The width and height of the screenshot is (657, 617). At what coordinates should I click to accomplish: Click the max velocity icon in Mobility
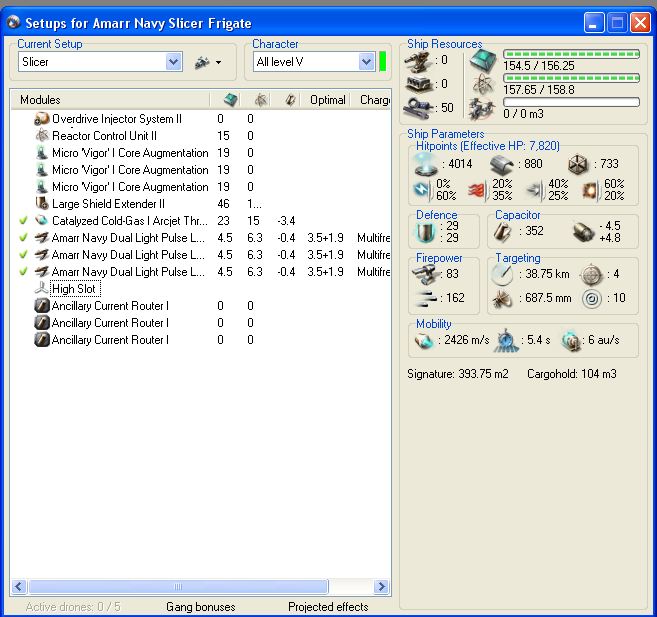coord(426,341)
